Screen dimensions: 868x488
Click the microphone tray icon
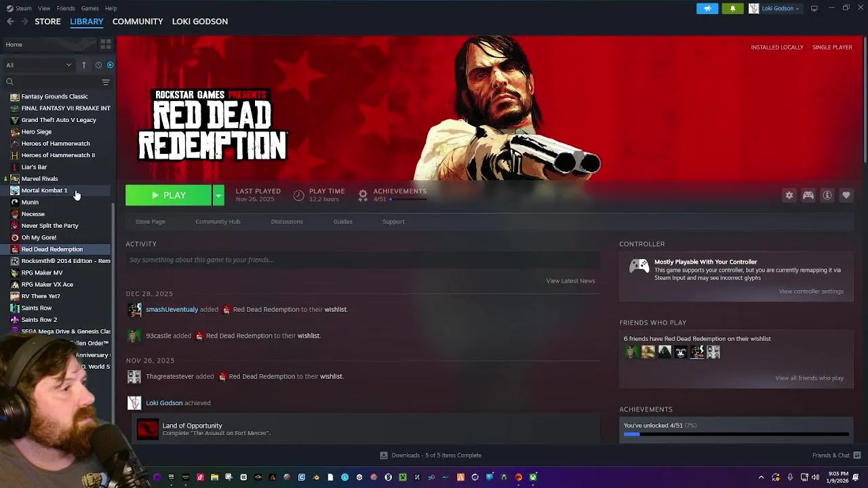pos(790,477)
